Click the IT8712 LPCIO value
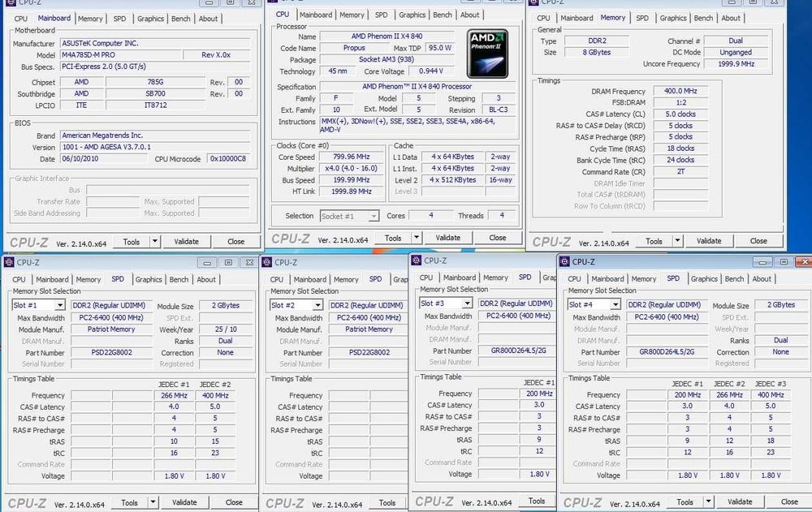 tap(155, 105)
